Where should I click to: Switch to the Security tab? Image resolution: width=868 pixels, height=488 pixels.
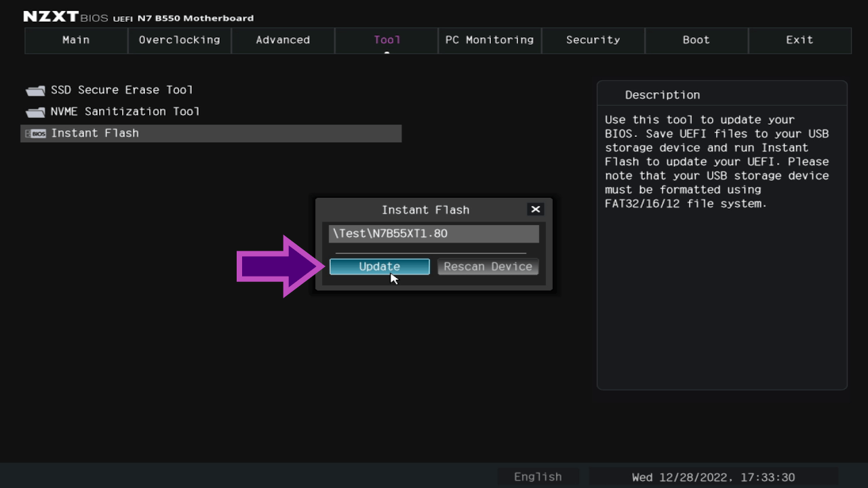point(593,40)
